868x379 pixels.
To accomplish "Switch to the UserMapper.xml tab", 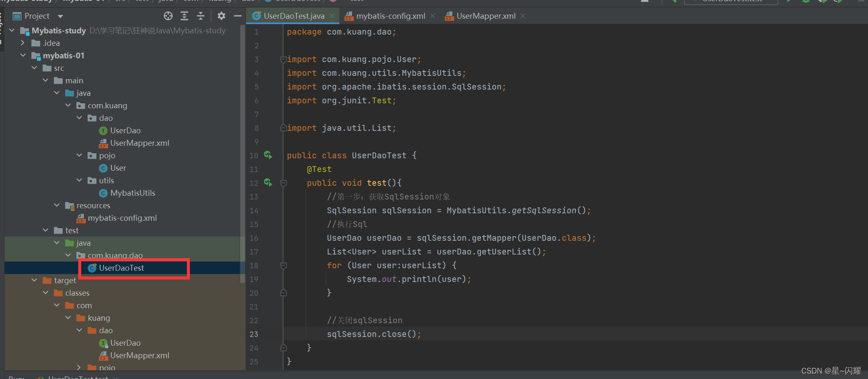I will click(486, 16).
